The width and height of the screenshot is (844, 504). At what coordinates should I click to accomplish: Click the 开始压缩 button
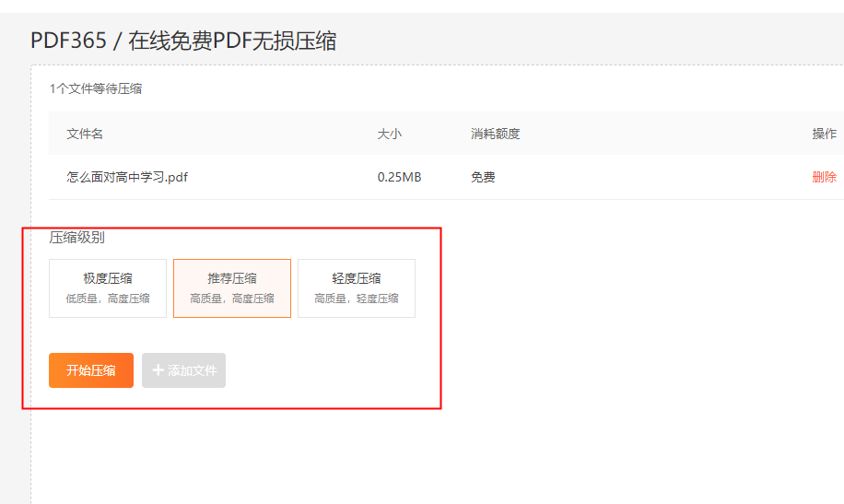click(x=91, y=370)
